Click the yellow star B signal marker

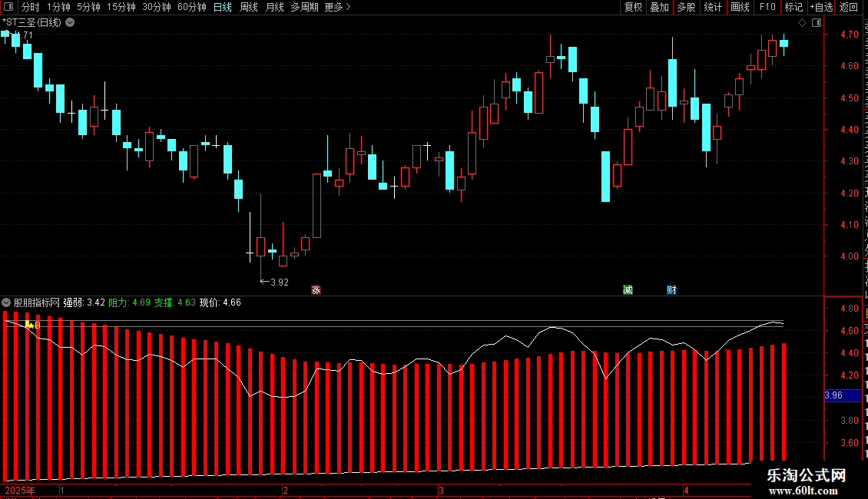33,325
